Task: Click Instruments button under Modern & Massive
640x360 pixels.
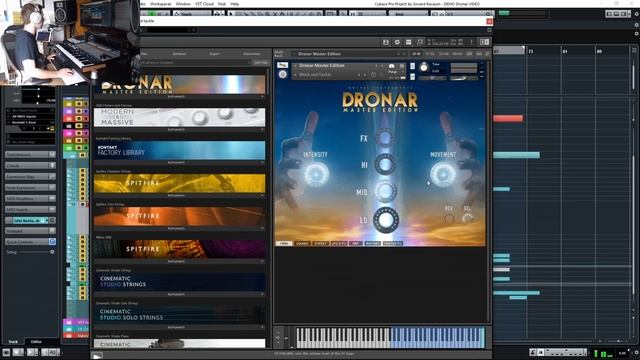Action: pos(176,130)
